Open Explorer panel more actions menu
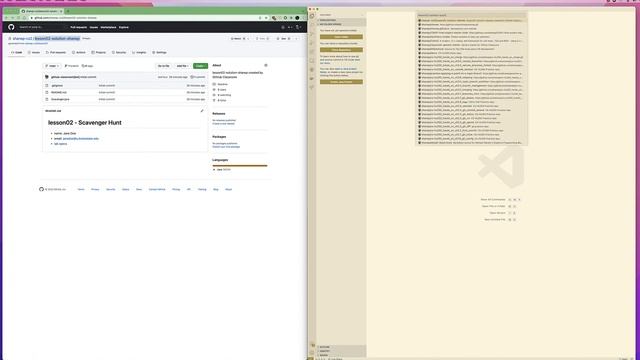Viewport: 640px width, 360px height. point(362,15)
